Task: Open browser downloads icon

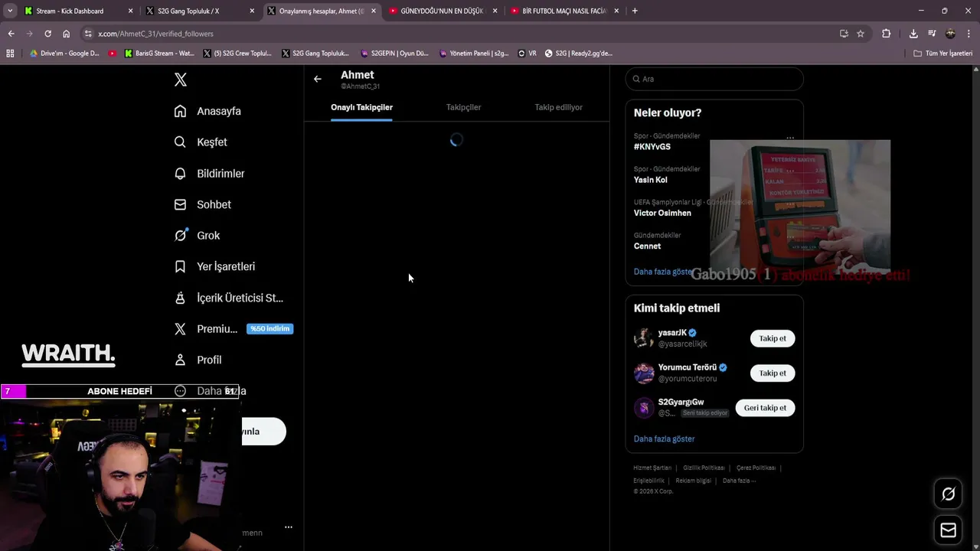Action: [x=913, y=34]
